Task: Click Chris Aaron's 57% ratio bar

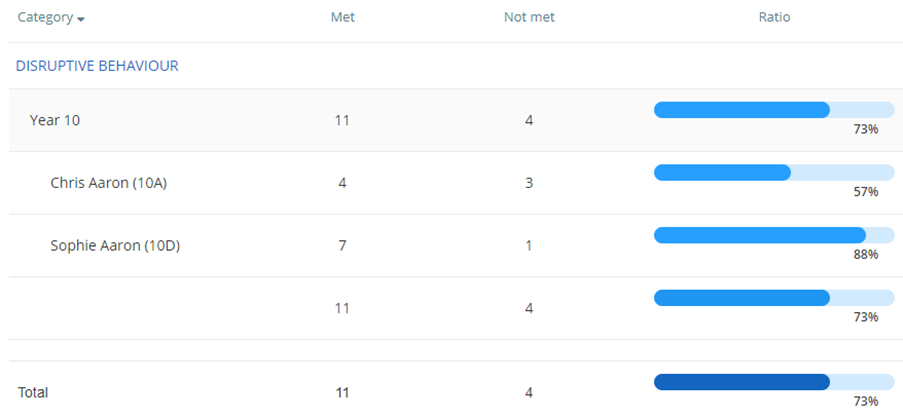Action: (x=774, y=173)
